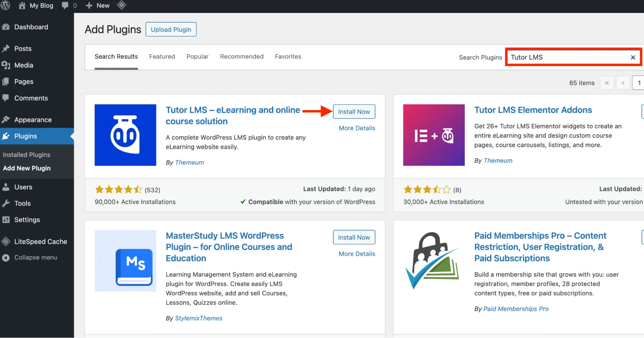The height and width of the screenshot is (338, 644).
Task: Click the Appearance paintbrush icon
Action: 6,120
